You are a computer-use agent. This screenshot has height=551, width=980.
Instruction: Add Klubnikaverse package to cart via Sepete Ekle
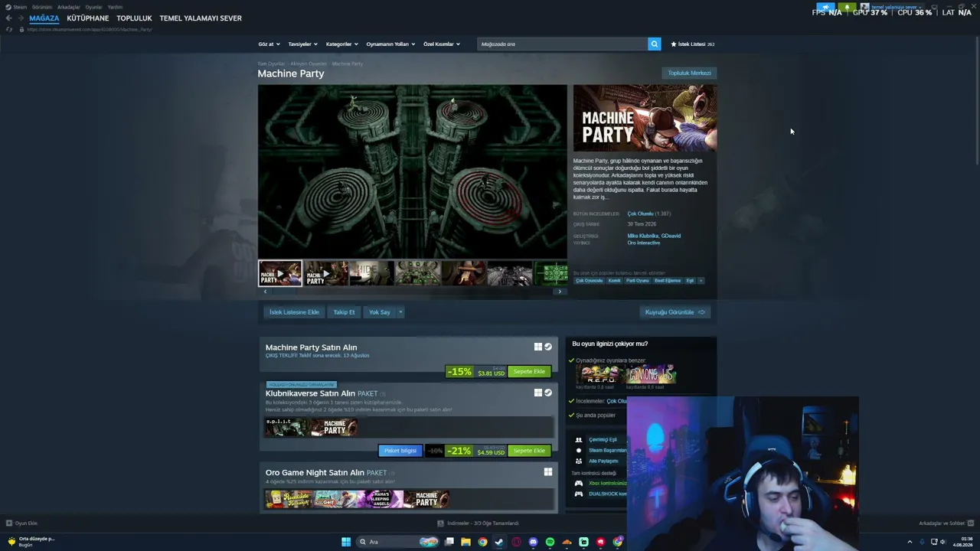tap(529, 452)
